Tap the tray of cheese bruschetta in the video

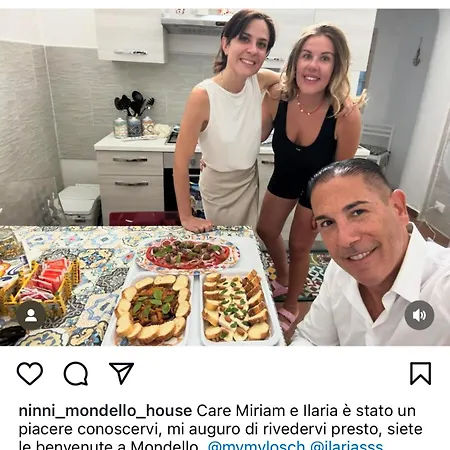(x=237, y=308)
